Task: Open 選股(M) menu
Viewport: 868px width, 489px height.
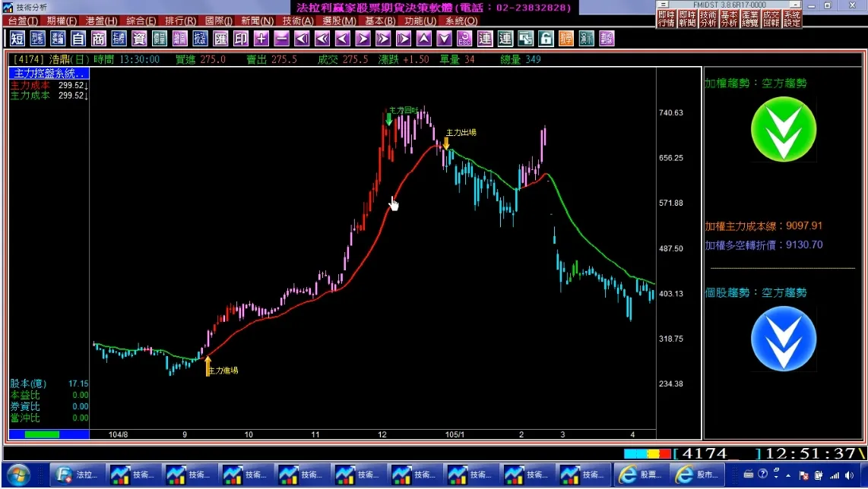Action: click(339, 21)
